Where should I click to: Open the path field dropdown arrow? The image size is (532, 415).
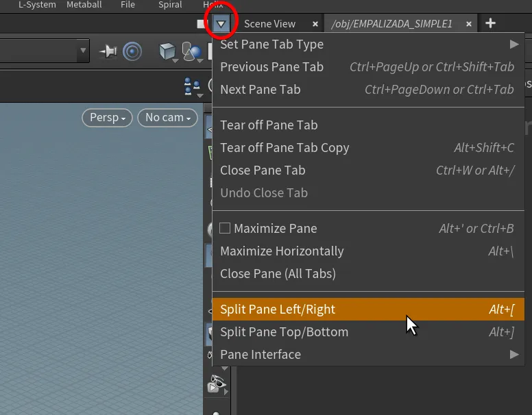point(83,51)
